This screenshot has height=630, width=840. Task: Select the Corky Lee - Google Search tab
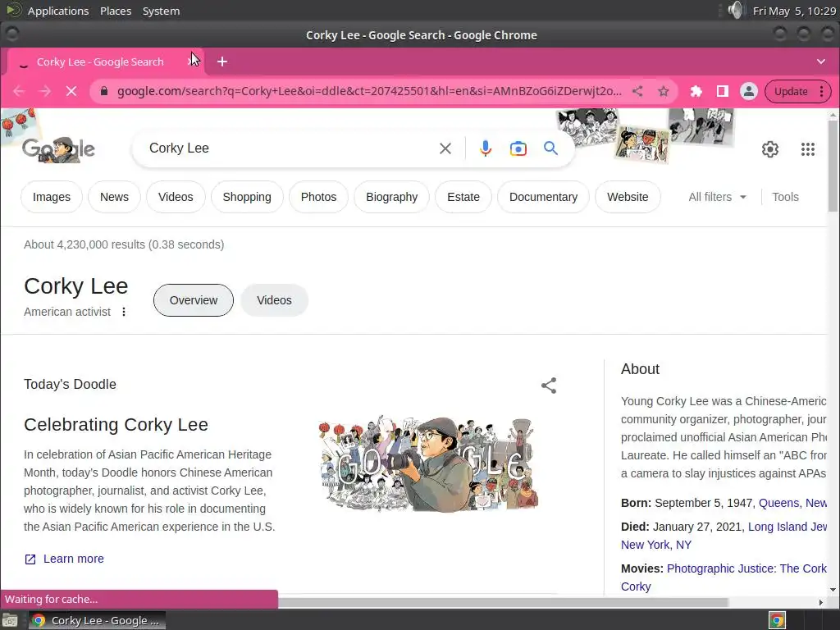(100, 62)
